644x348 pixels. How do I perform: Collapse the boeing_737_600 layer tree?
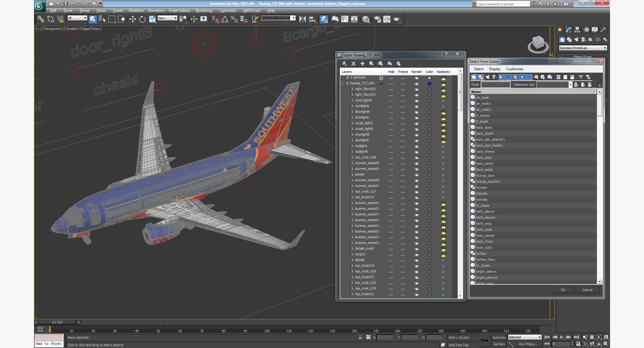click(343, 84)
